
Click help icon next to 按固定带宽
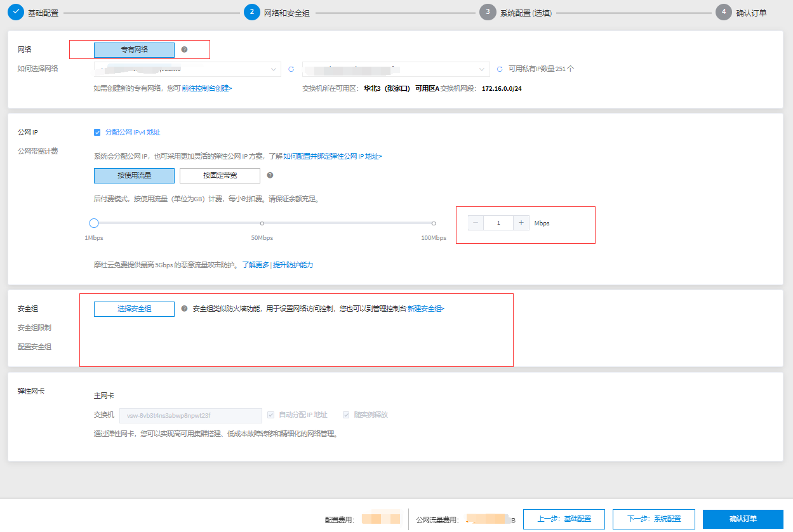270,175
